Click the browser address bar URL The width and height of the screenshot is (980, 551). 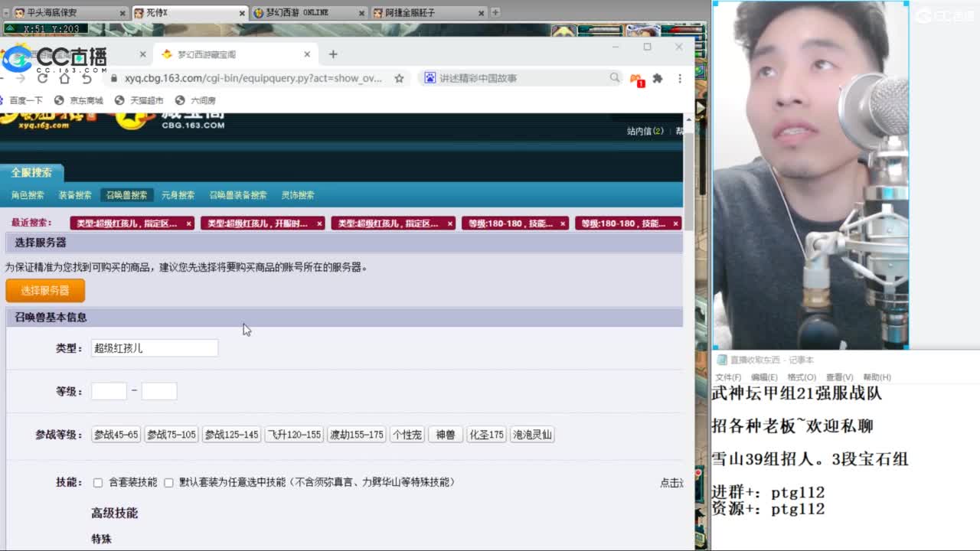pyautogui.click(x=253, y=78)
